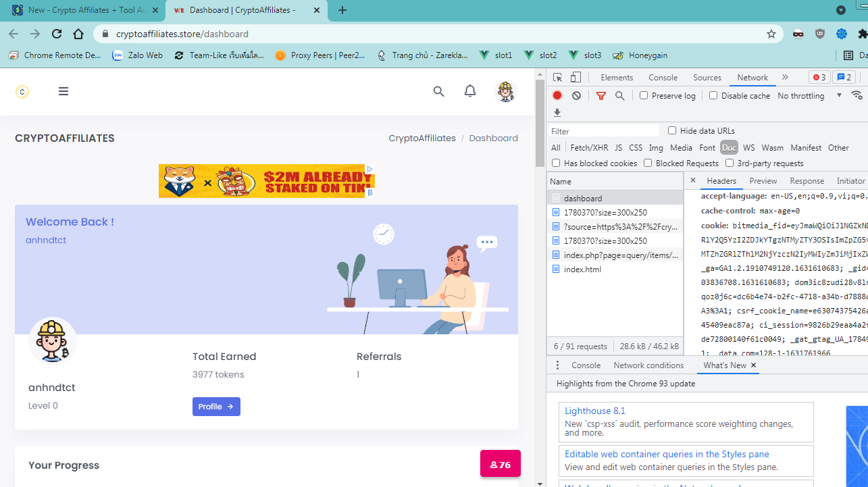
Task: Reload the current page
Action: [x=57, y=34]
